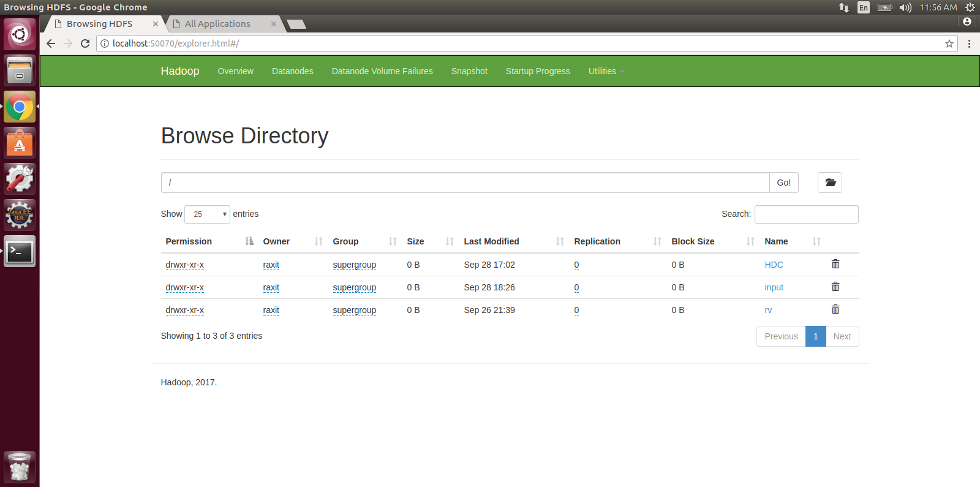Open the Chrome three-dot menu
This screenshot has height=487, width=980.
969,43
